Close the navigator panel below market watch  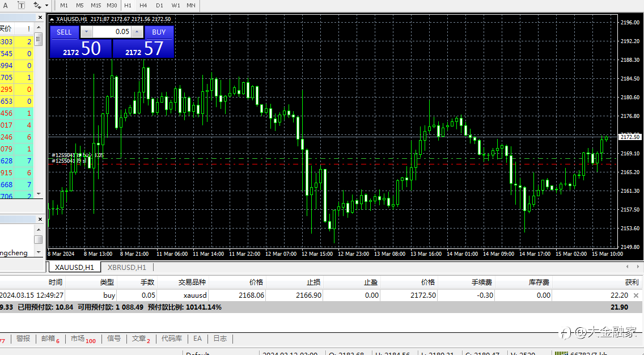click(x=40, y=219)
